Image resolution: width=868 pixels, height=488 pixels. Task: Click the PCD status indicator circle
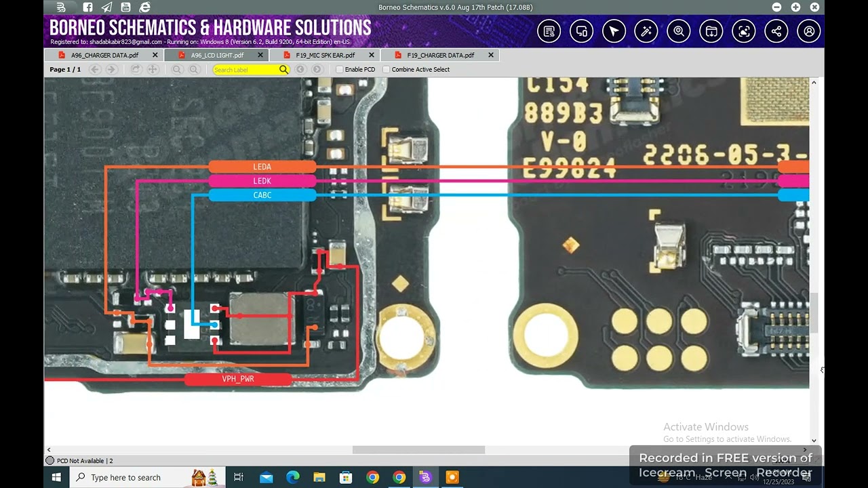(x=50, y=461)
